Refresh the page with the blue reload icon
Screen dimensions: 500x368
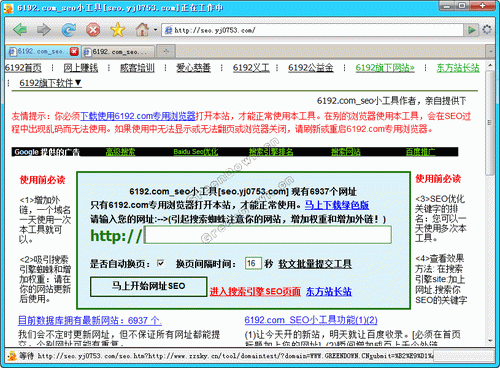click(69, 30)
